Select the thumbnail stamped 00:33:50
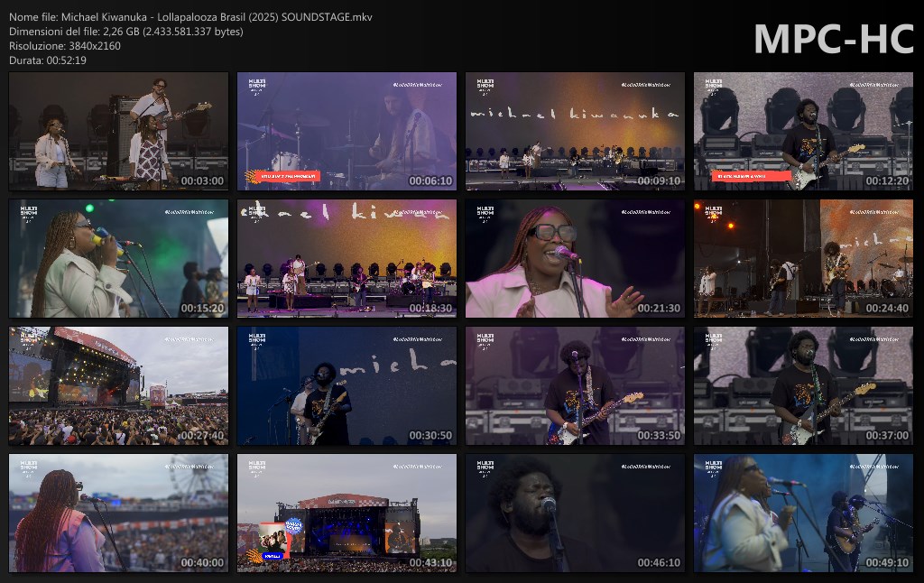 (575, 385)
